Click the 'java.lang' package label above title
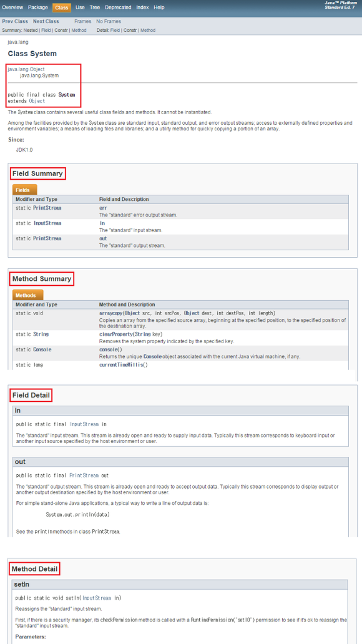The image size is (362, 644). tap(17, 42)
